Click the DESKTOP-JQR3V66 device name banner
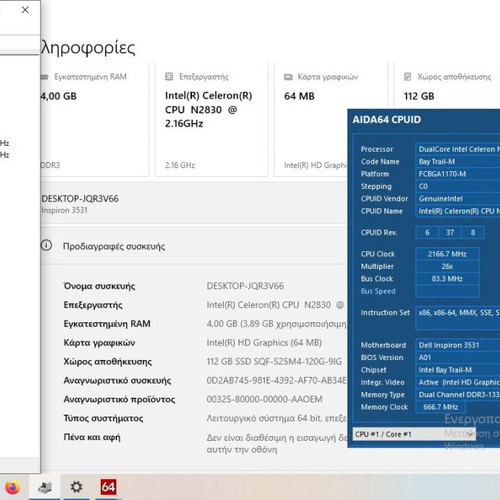The height and width of the screenshot is (500, 500). pyautogui.click(x=194, y=204)
